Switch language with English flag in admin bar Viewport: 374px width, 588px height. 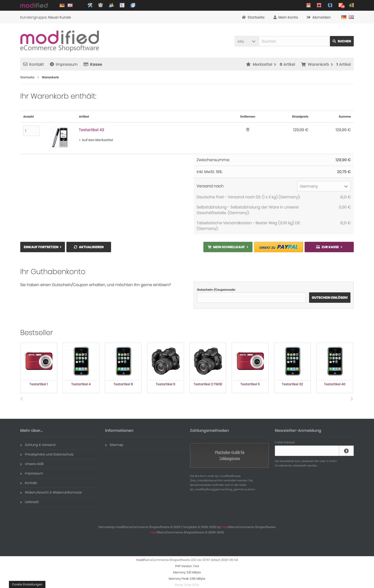(70, 5)
